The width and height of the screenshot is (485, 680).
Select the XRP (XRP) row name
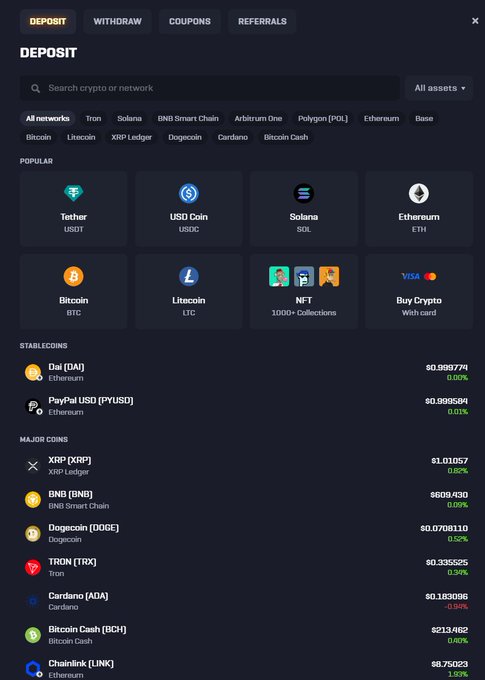coord(70,460)
